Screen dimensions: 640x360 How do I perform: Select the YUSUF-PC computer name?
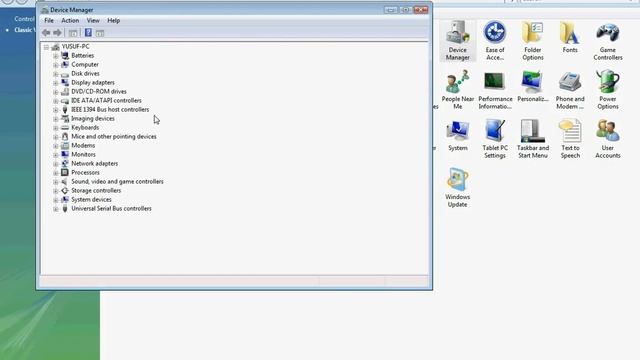click(76, 47)
